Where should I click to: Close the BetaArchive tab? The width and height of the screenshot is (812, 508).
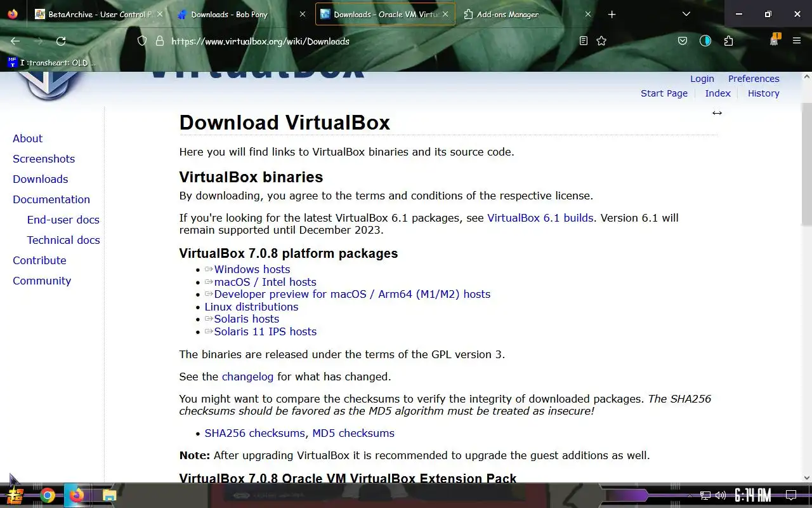coord(159,14)
